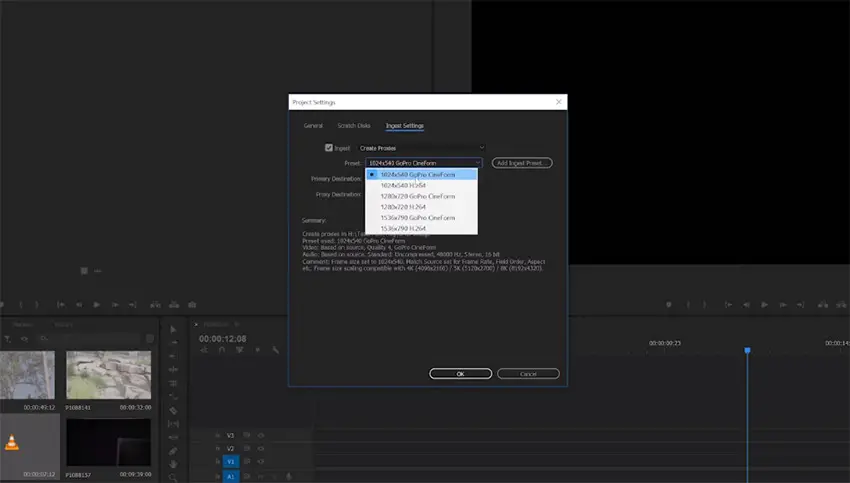Play clip in Source monitor

pos(96,305)
